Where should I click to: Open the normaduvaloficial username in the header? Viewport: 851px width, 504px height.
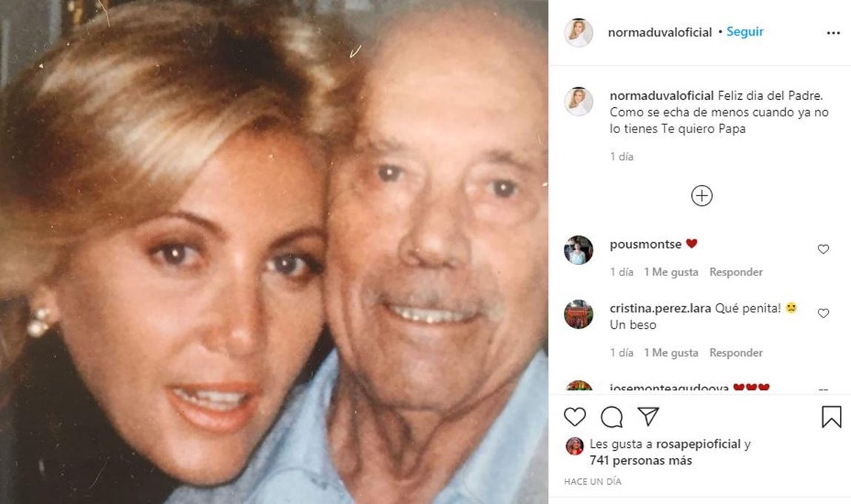point(659,33)
